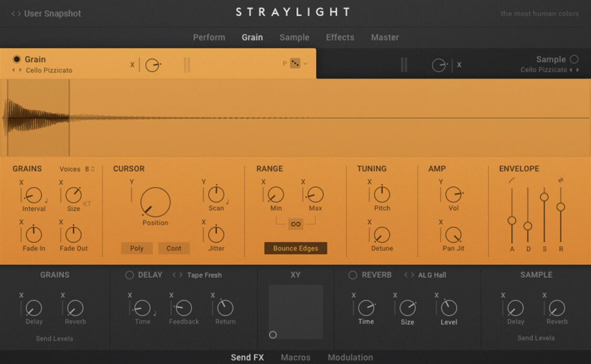Select the Poly button in the Cursor section
Image resolution: width=591 pixels, height=364 pixels.
coord(137,248)
